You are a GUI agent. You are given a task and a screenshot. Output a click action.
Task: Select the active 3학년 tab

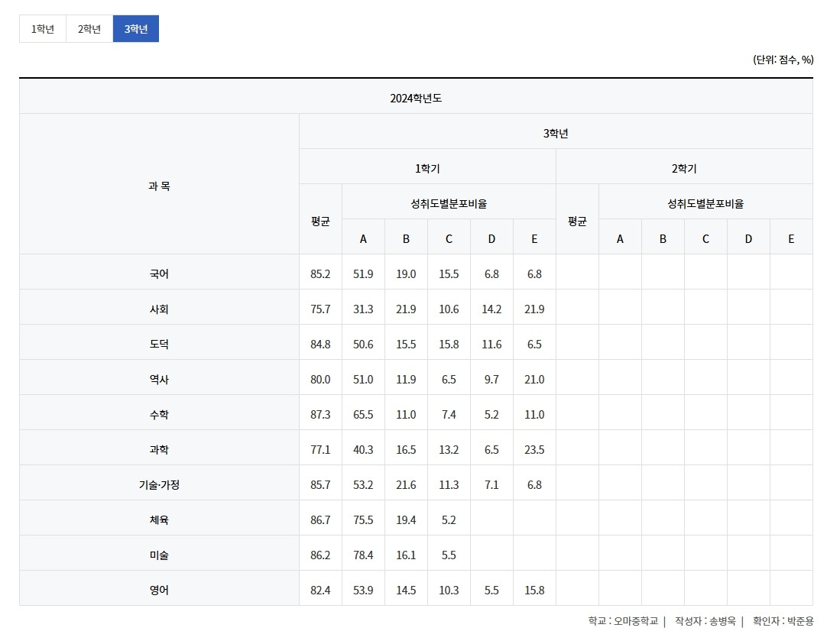136,29
